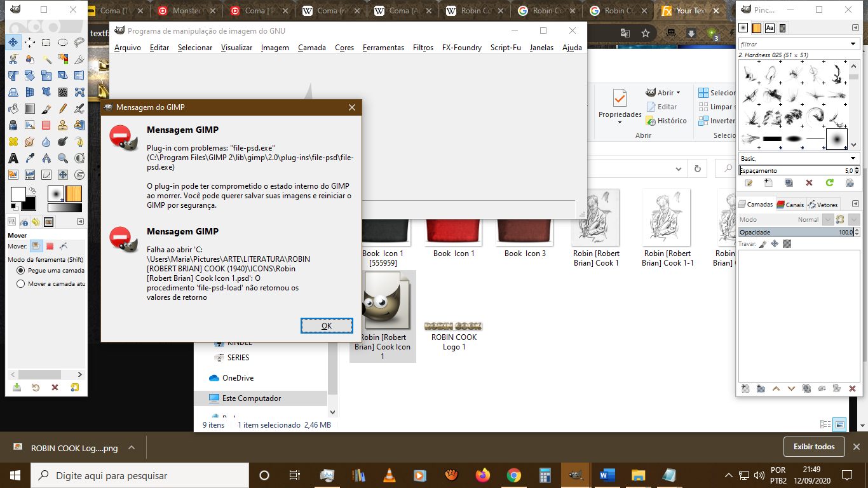The width and height of the screenshot is (868, 488).
Task: Save tool preset icon in tool options
Action: [17, 388]
